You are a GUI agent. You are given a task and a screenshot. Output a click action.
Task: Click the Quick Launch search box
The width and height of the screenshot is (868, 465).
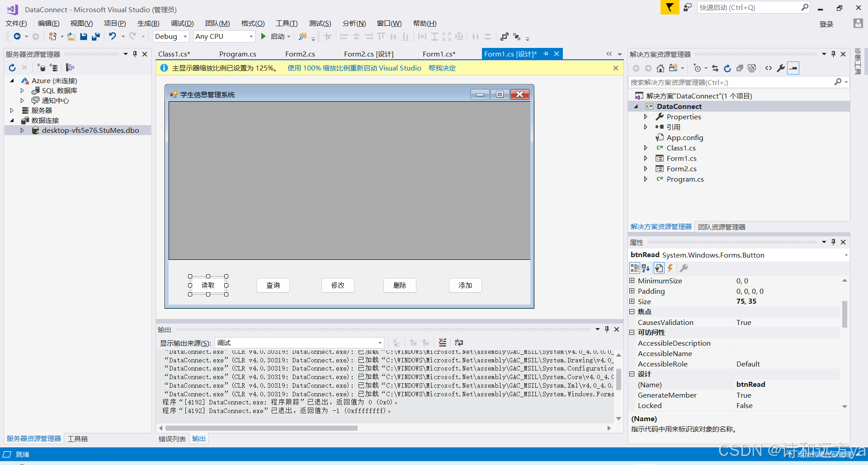[x=753, y=7]
